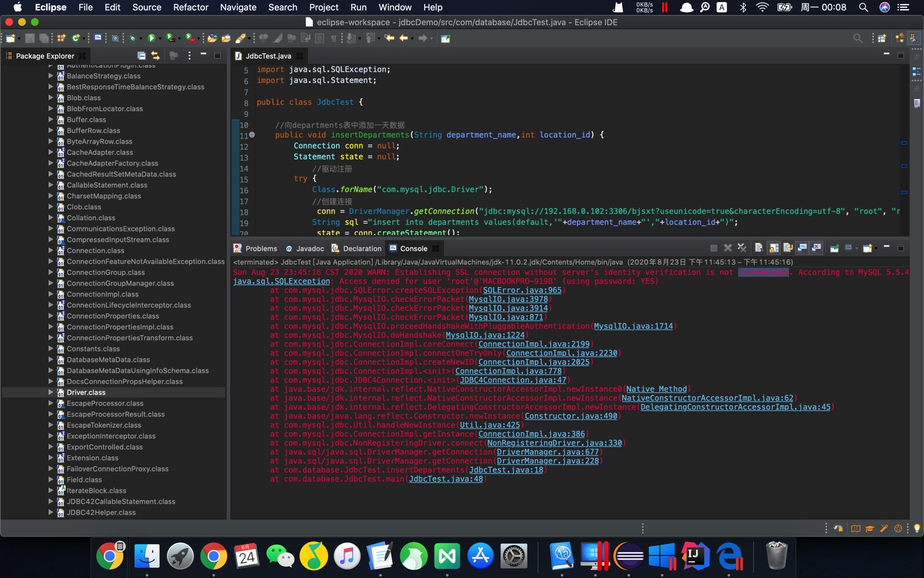Toggle Show Console on standard error change
The height and width of the screenshot is (578, 924).
click(816, 248)
